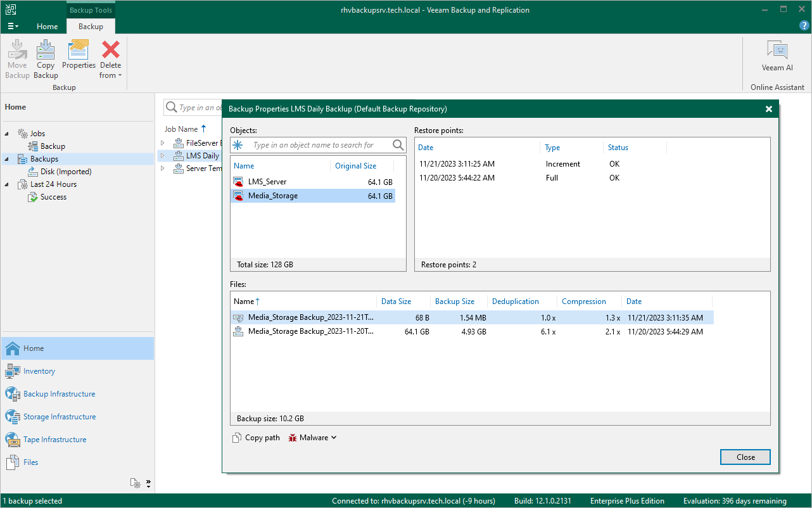
Task: Sort files by Backup Size column
Action: pos(455,302)
